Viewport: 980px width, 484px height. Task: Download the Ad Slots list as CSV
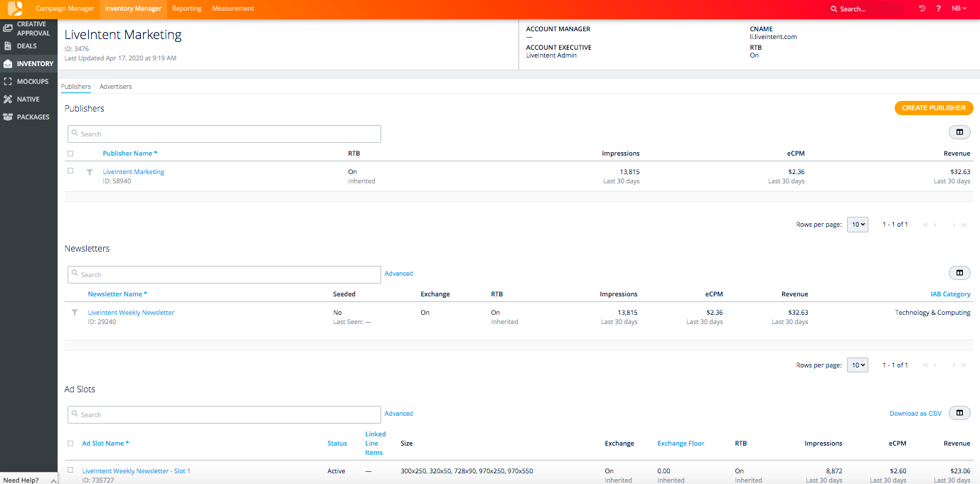coord(915,413)
